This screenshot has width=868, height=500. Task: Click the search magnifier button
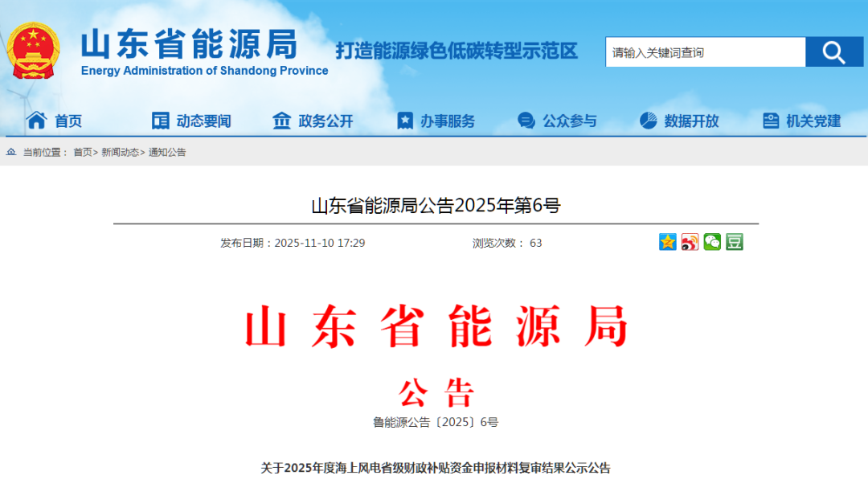coord(833,52)
